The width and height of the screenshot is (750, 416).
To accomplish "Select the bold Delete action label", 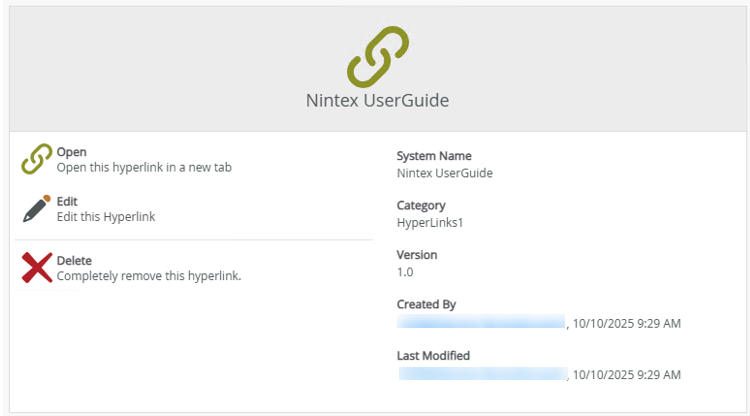I will (x=74, y=260).
